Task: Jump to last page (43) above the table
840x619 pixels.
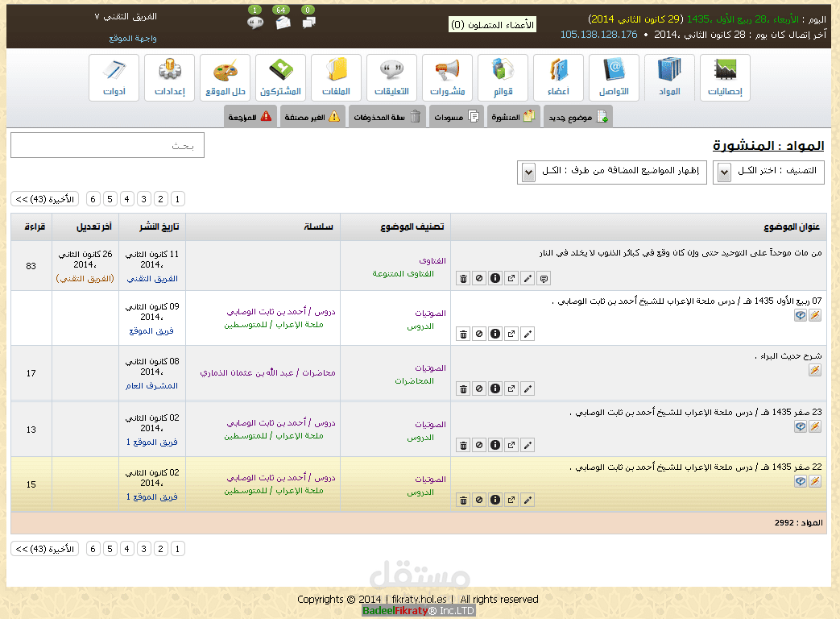Action: click(44, 199)
